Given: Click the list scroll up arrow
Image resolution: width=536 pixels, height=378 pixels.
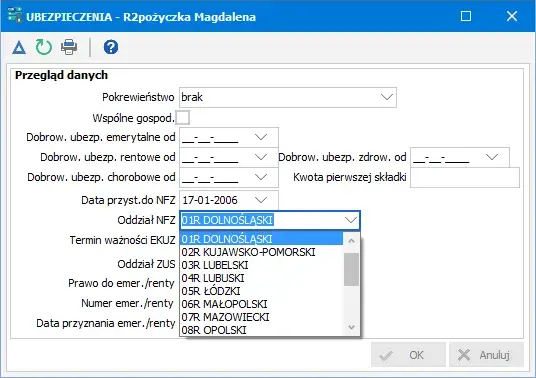Looking at the screenshot, I should click(351, 241).
